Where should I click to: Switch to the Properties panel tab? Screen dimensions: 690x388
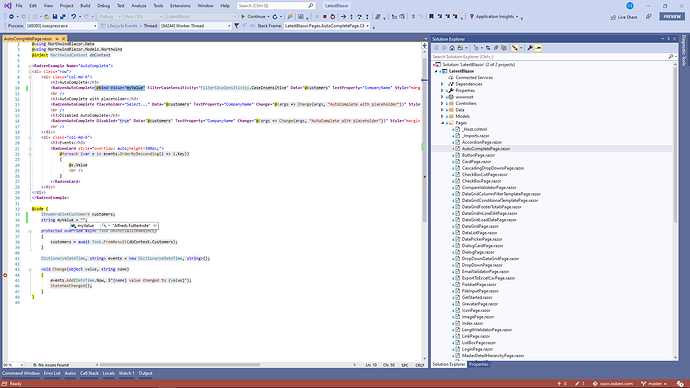[x=478, y=364]
